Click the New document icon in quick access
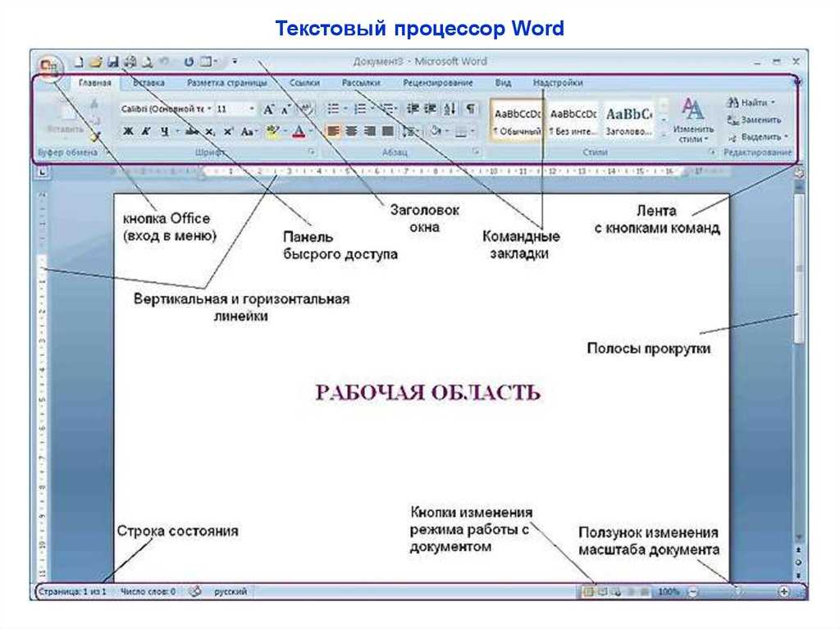The image size is (840, 629). 80,62
